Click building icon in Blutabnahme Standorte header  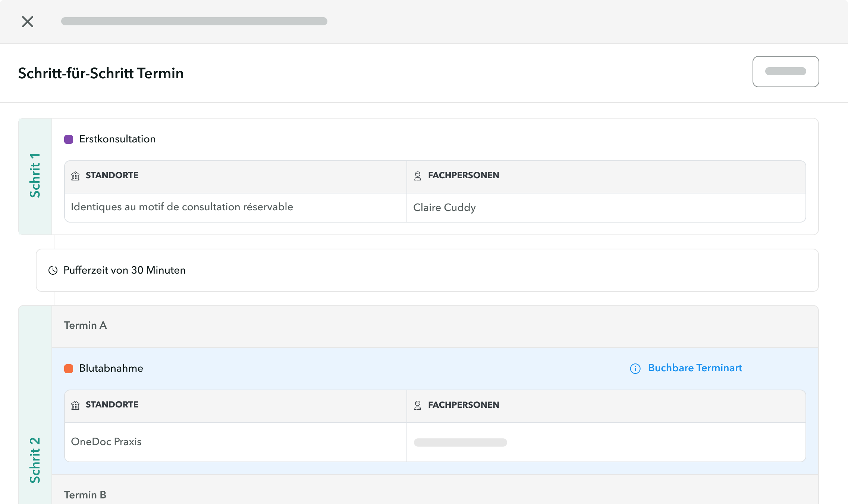click(x=75, y=405)
